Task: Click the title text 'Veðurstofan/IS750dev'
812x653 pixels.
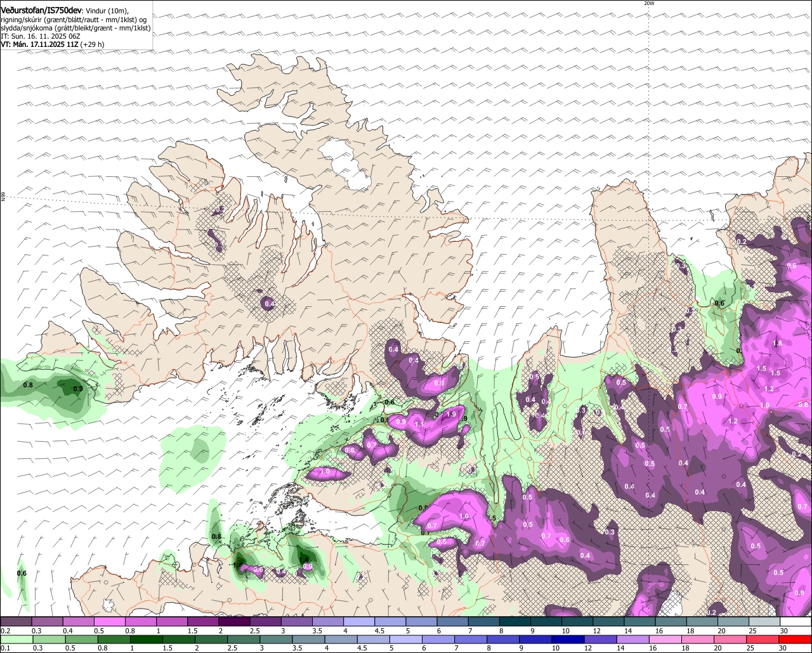Action: point(41,10)
